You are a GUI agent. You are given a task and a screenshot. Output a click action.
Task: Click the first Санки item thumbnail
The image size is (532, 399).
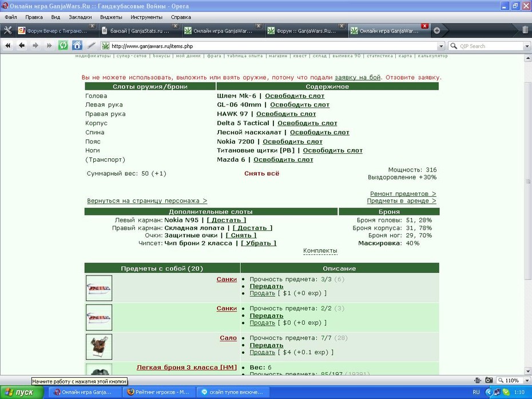pos(99,288)
